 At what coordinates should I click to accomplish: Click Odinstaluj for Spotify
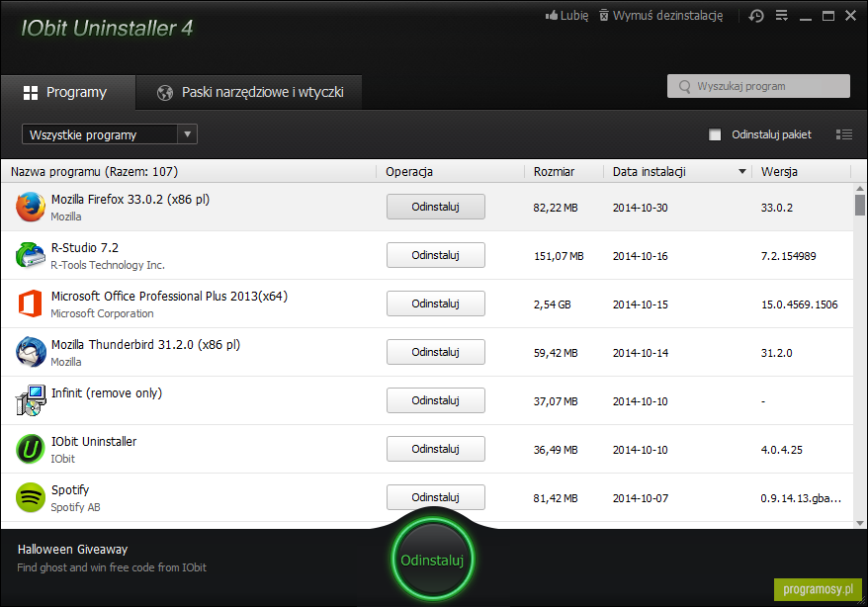pos(436,497)
